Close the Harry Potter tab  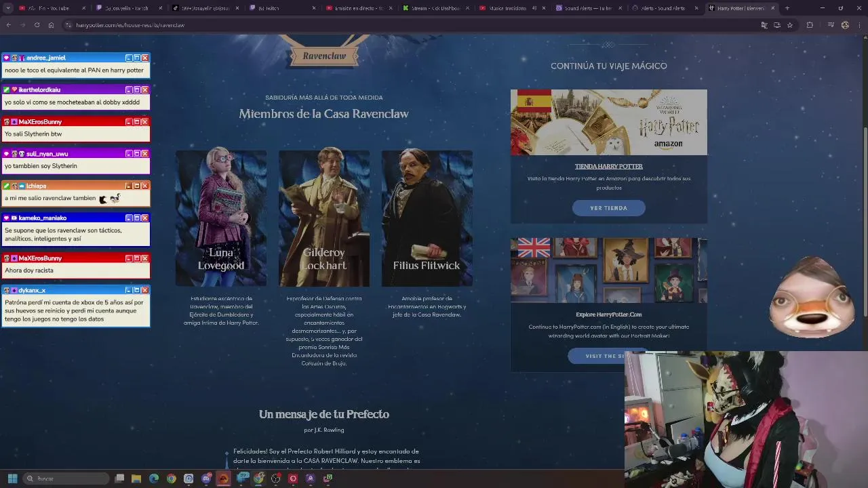(x=774, y=8)
